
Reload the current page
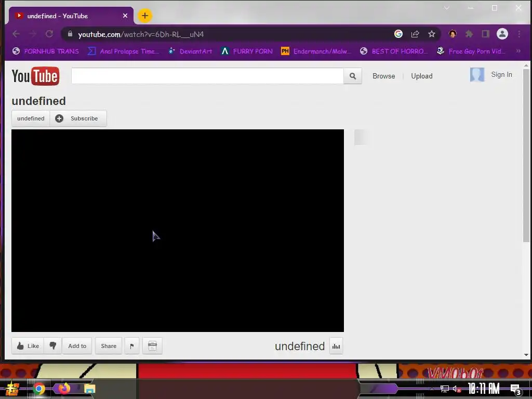click(x=49, y=34)
